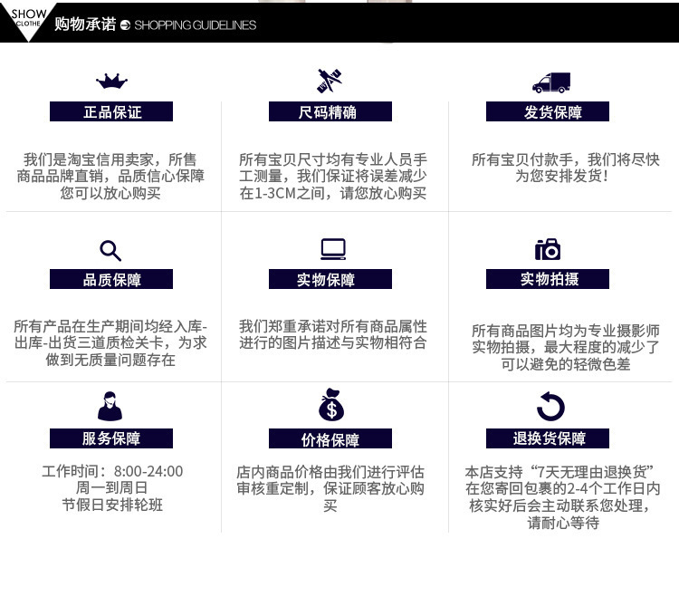
Task: Select the 尺码精确 label
Action: coord(330,111)
